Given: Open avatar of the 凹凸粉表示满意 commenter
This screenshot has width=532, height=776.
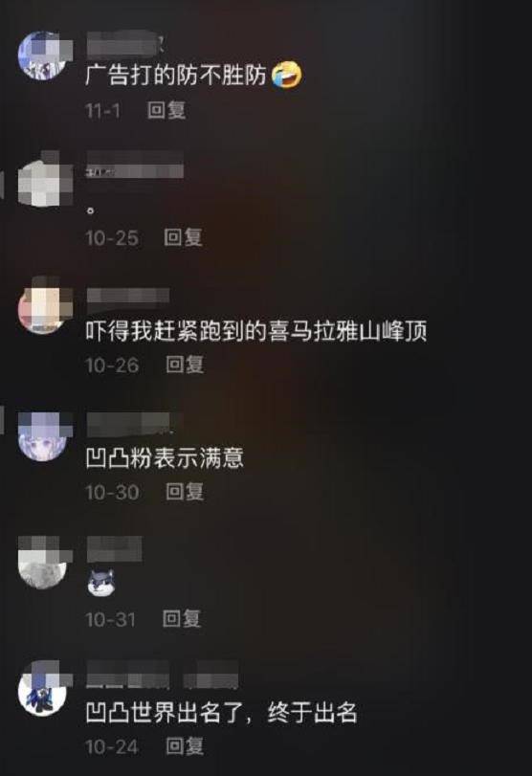Looking at the screenshot, I should click(42, 436).
